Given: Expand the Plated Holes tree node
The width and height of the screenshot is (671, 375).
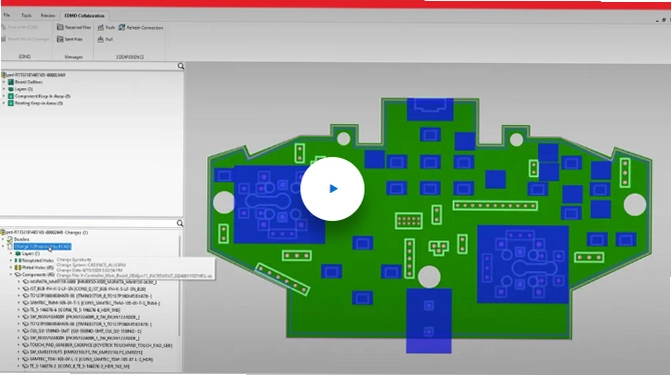Looking at the screenshot, I should (11, 267).
